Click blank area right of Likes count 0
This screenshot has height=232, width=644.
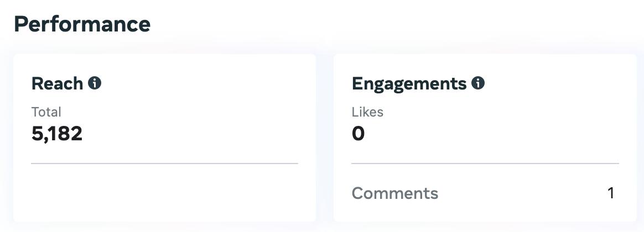coord(487,134)
